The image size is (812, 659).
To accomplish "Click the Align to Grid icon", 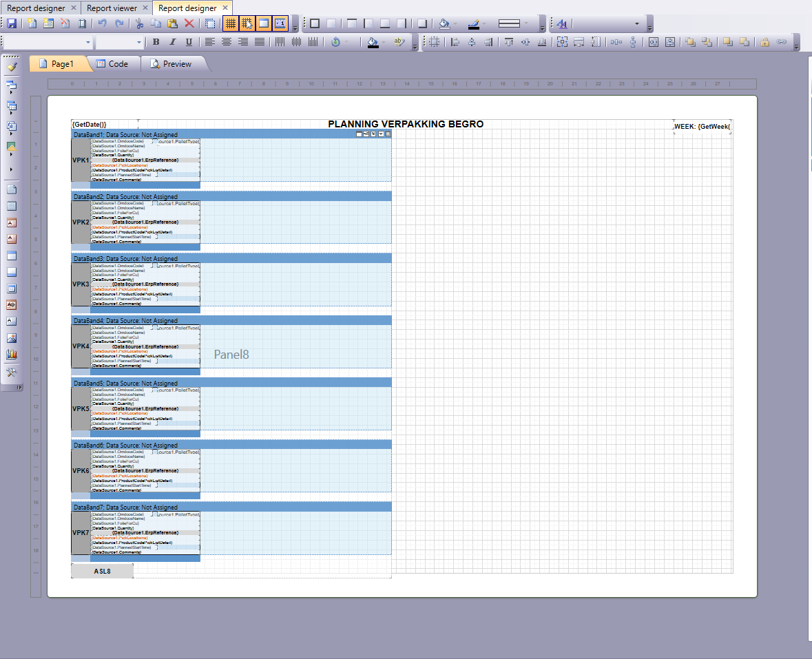I will (x=435, y=42).
